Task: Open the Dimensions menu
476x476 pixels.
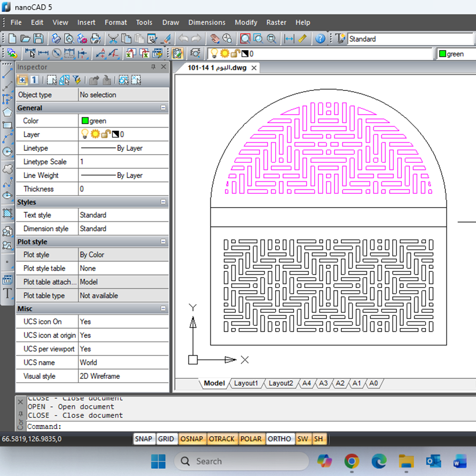Action: click(207, 22)
